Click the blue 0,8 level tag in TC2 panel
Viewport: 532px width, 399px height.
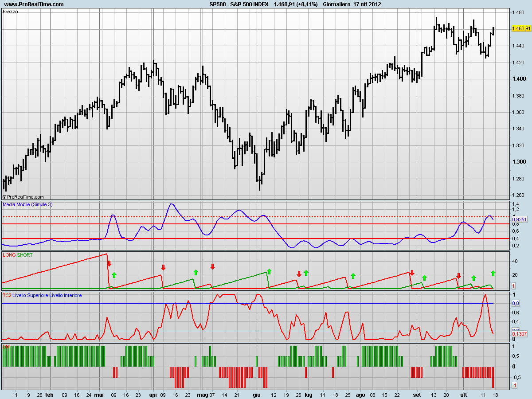[516, 303]
